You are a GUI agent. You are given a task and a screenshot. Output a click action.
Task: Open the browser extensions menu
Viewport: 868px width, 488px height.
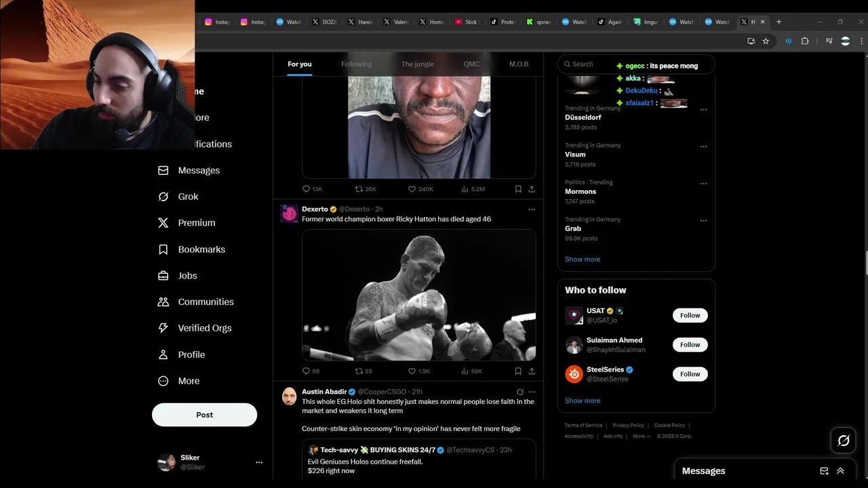pos(805,41)
